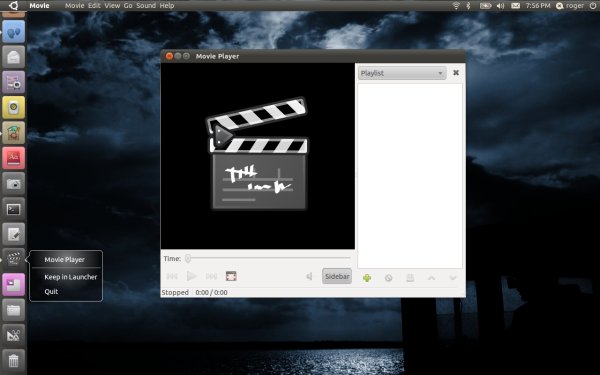Open the file manager drawer launcher icon
This screenshot has width=600, height=375.
pyautogui.click(x=14, y=310)
